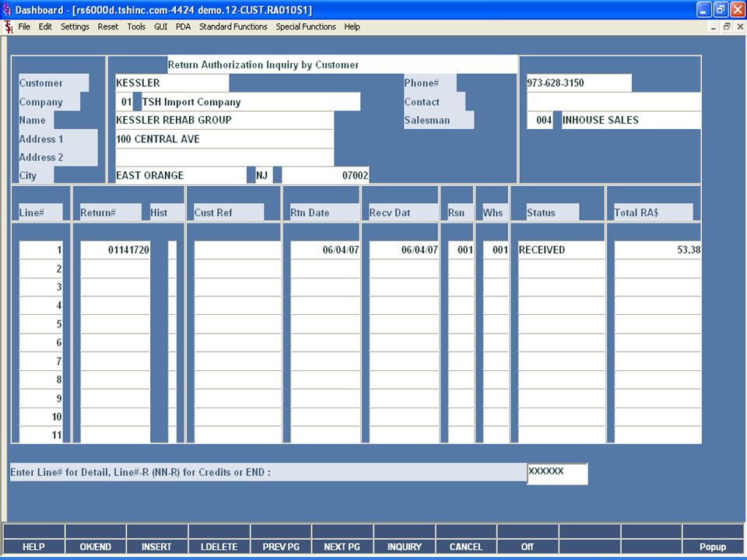Image resolution: width=747 pixels, height=560 pixels.
Task: Open the Standard Functions menu
Action: click(x=233, y=26)
